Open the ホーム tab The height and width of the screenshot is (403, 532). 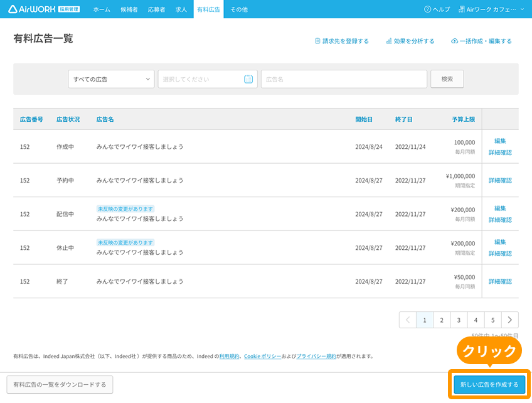pos(102,9)
